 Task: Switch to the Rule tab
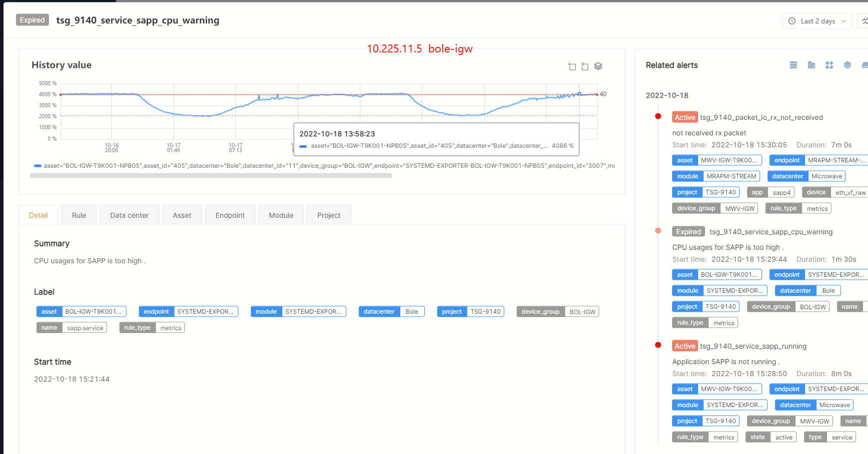point(79,215)
